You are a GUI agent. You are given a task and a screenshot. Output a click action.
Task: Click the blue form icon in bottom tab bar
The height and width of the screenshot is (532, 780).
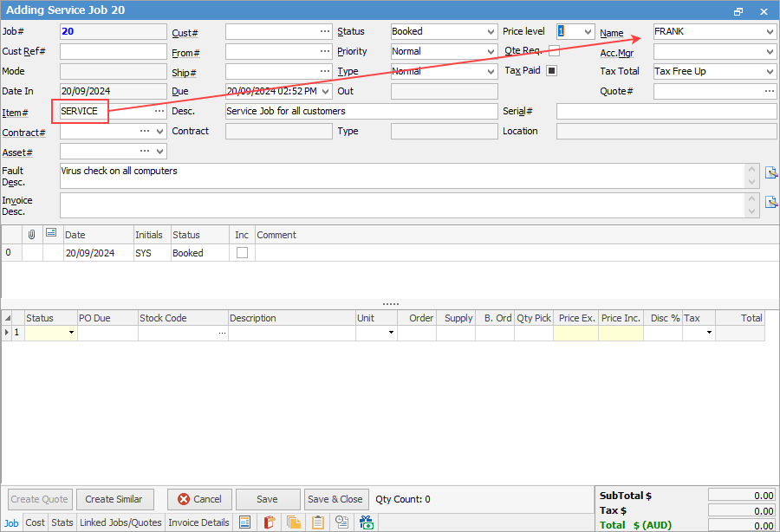coord(245,522)
